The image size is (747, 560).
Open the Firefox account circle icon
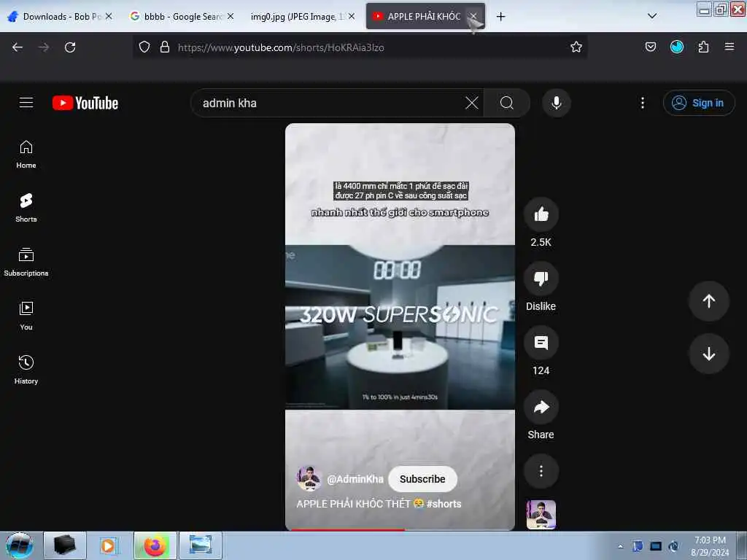click(x=676, y=47)
